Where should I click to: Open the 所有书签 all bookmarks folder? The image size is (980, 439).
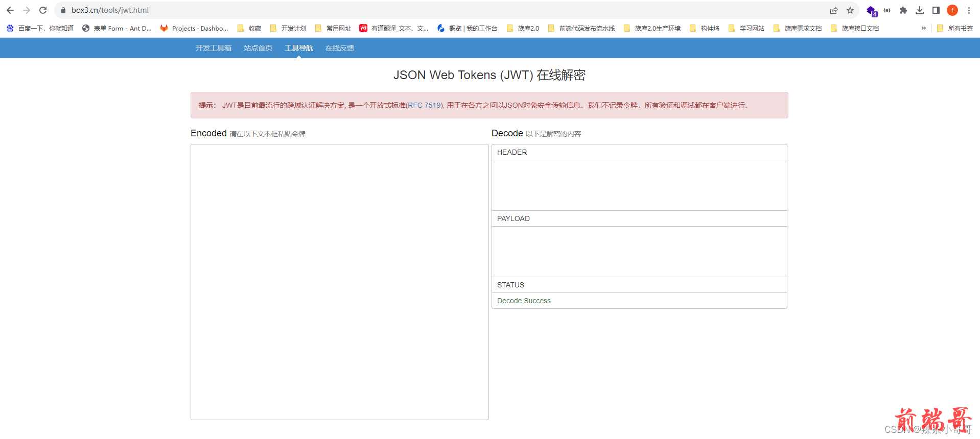[x=954, y=29]
